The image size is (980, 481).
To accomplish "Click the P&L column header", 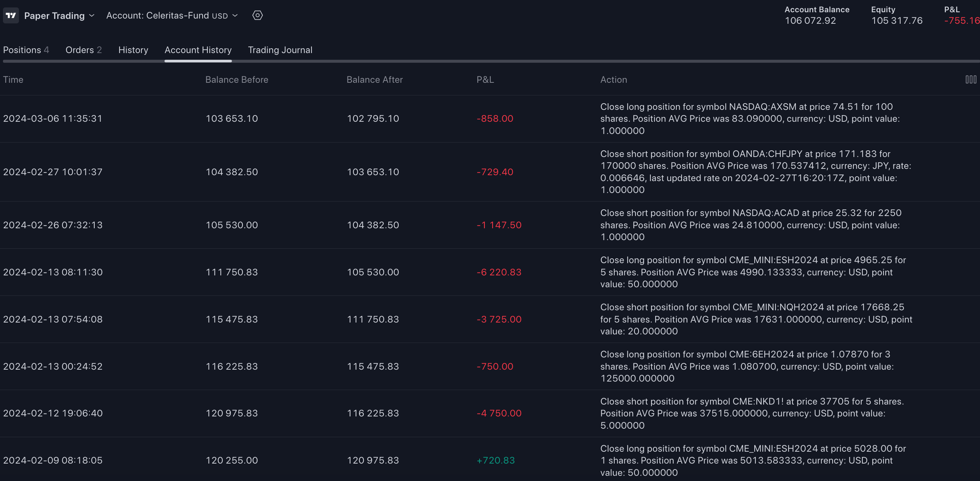I will click(485, 79).
